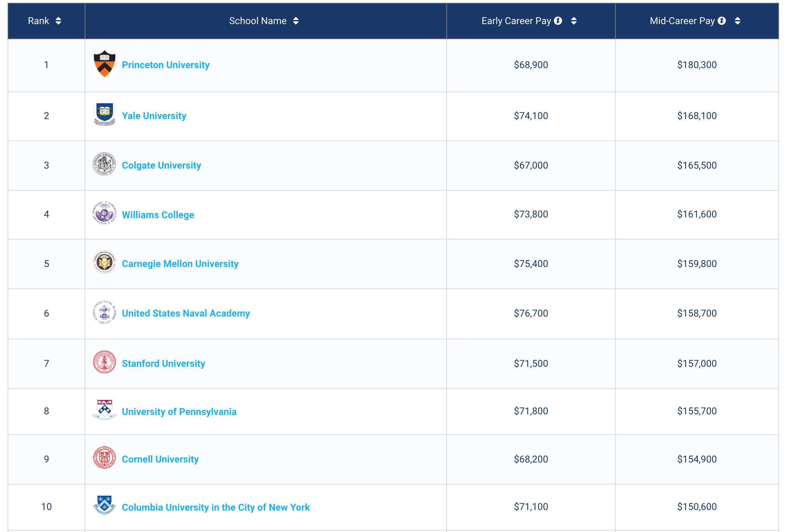The width and height of the screenshot is (788, 532).
Task: Select Yale's early career pay $74,100
Action: pyautogui.click(x=531, y=116)
